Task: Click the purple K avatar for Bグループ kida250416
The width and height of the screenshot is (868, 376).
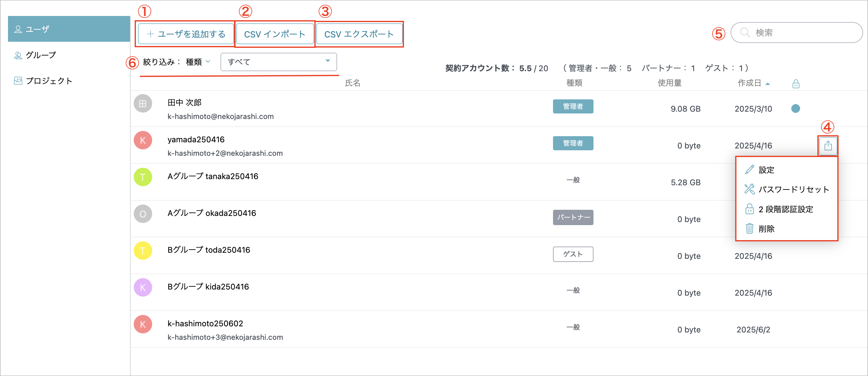Action: pyautogui.click(x=143, y=287)
